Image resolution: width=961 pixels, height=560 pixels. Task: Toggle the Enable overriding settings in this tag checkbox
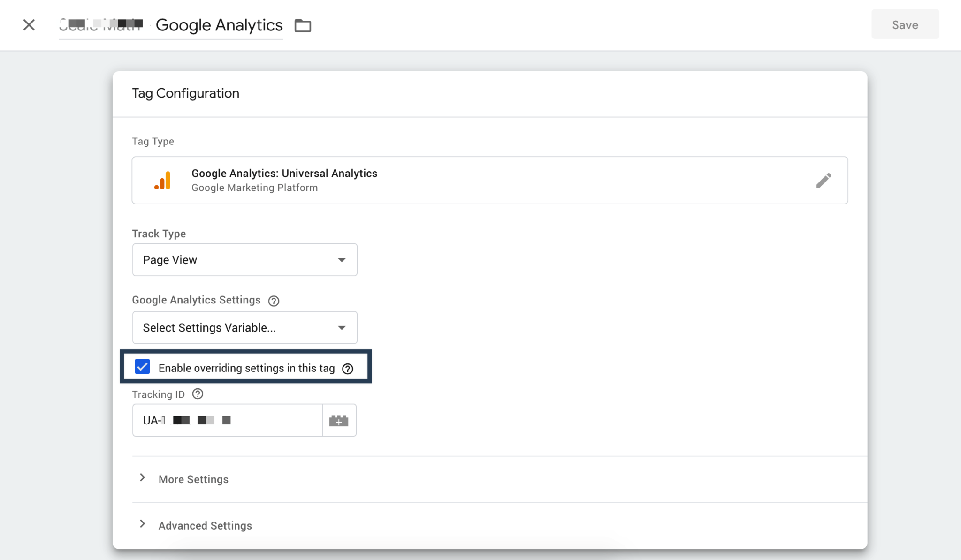pyautogui.click(x=142, y=367)
